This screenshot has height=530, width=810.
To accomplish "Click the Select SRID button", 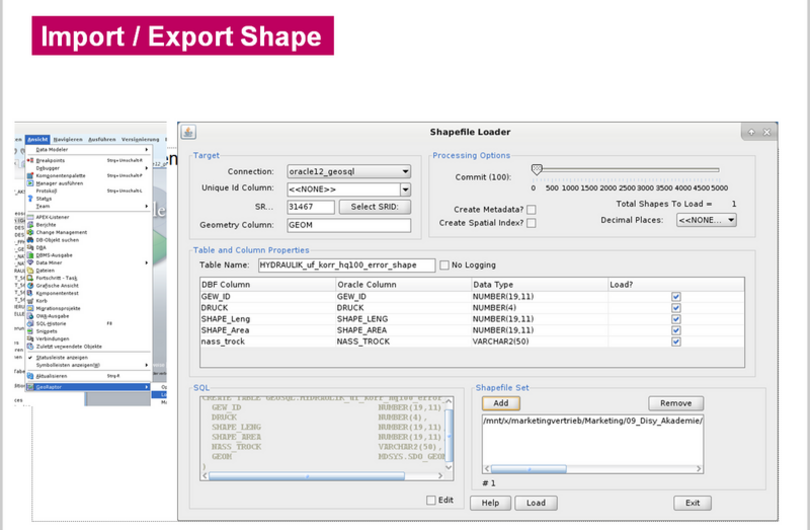I will (x=375, y=207).
